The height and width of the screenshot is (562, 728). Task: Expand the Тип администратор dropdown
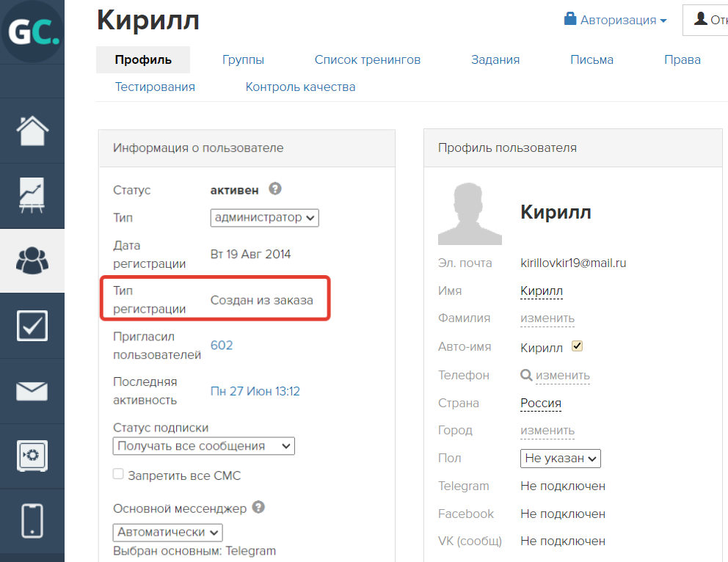click(265, 218)
